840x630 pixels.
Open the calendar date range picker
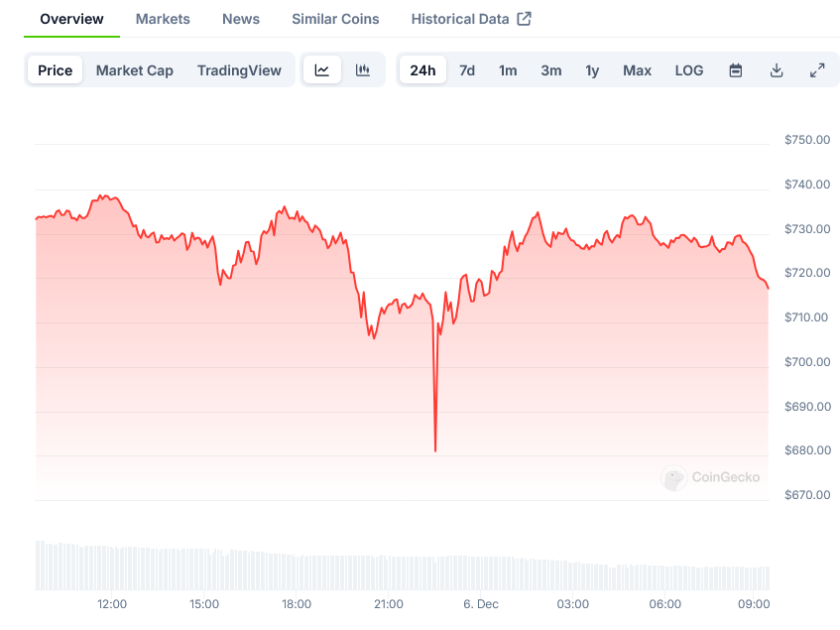(x=736, y=70)
